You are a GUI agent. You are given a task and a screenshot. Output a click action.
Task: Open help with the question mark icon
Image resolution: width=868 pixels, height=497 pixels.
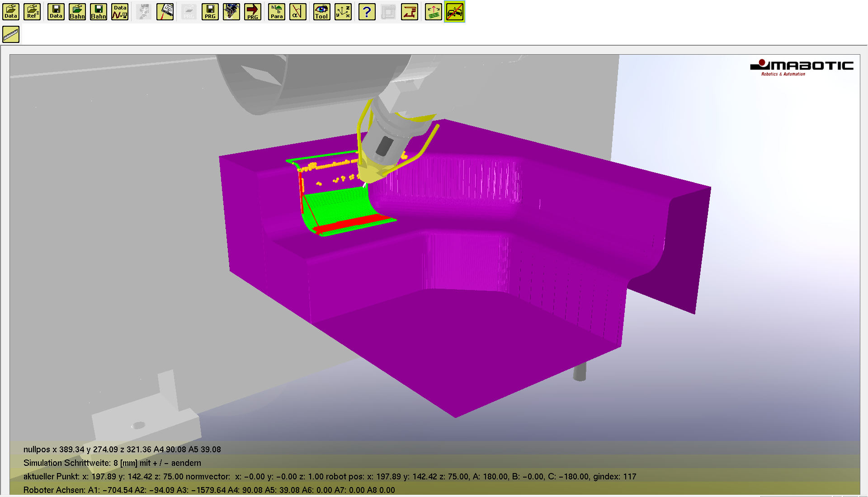coord(367,12)
